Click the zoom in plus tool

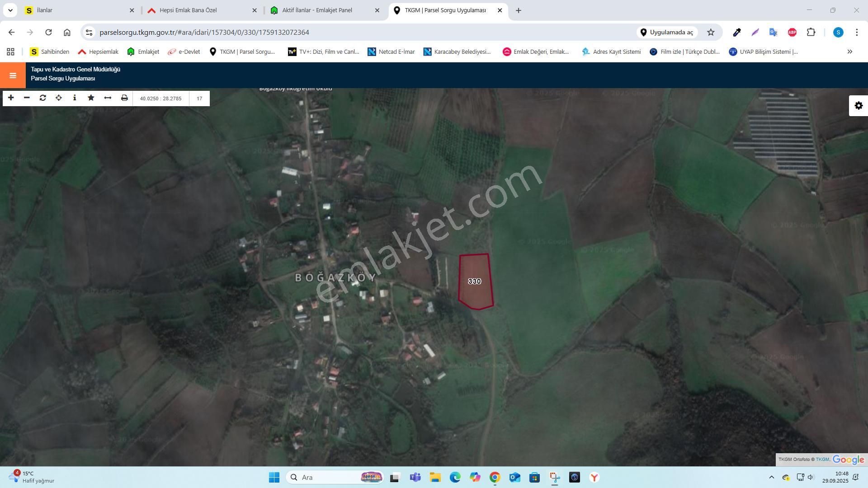pyautogui.click(x=11, y=98)
